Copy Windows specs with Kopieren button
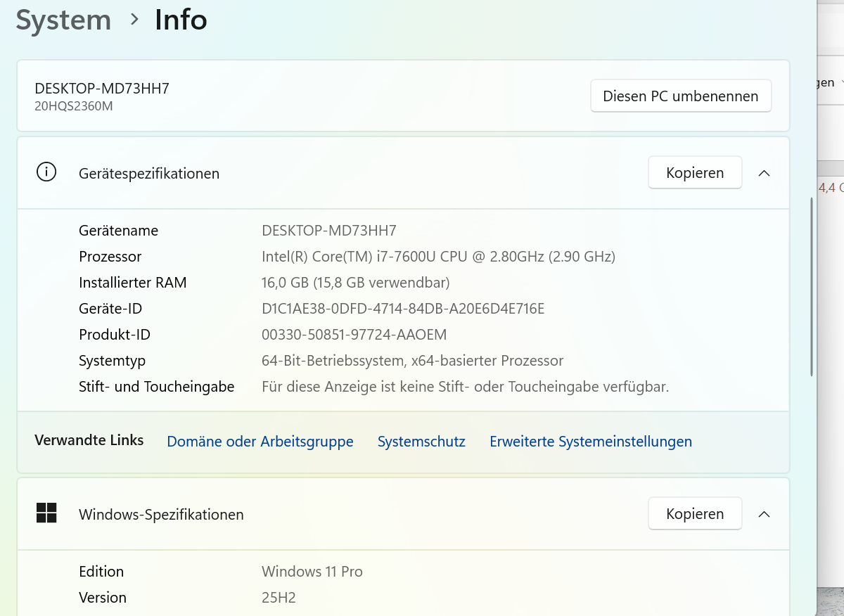 click(x=695, y=513)
